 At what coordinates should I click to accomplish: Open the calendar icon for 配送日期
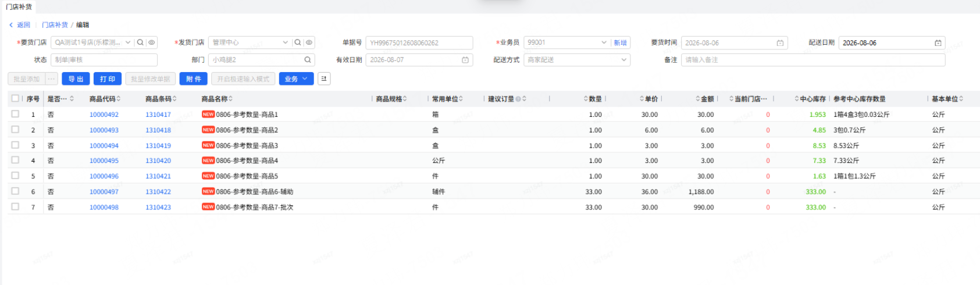pos(938,43)
